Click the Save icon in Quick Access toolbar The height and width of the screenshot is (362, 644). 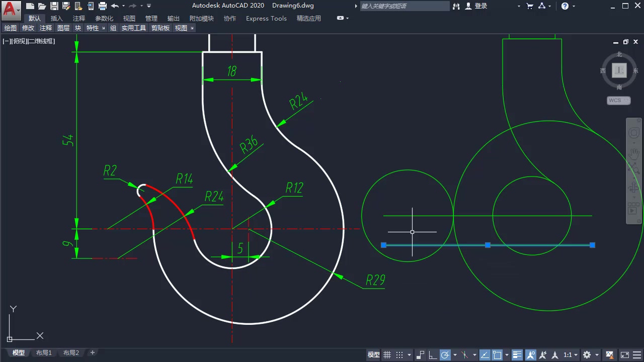point(54,6)
